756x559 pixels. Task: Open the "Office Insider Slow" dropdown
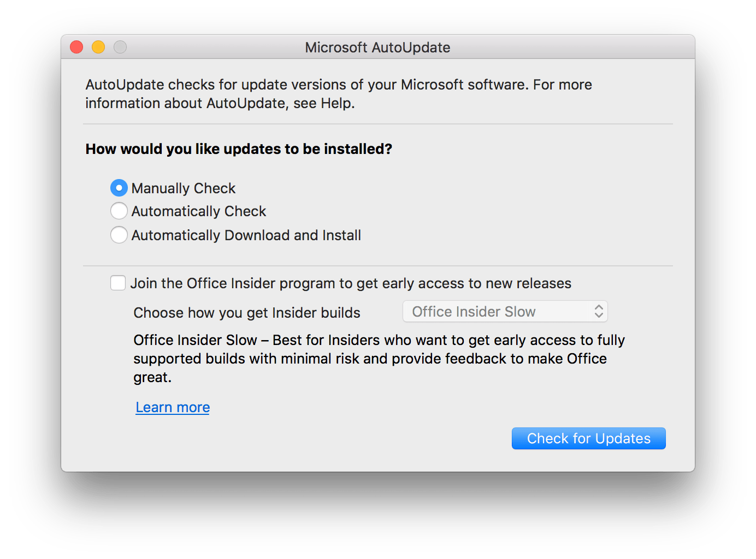click(505, 311)
